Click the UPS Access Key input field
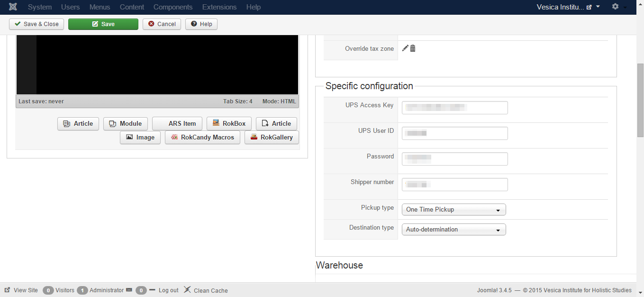The width and height of the screenshot is (644, 297). click(x=454, y=108)
